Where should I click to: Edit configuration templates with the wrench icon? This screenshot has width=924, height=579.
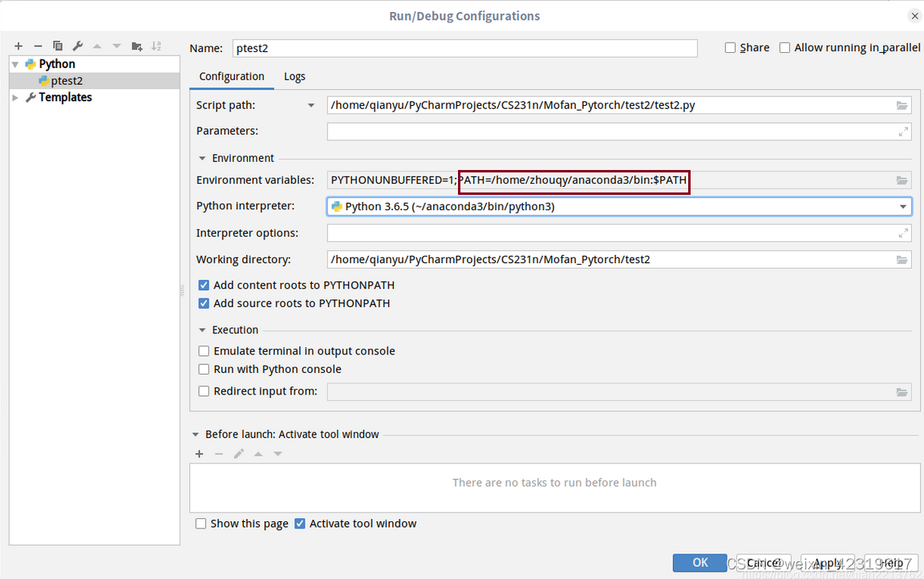[77, 46]
